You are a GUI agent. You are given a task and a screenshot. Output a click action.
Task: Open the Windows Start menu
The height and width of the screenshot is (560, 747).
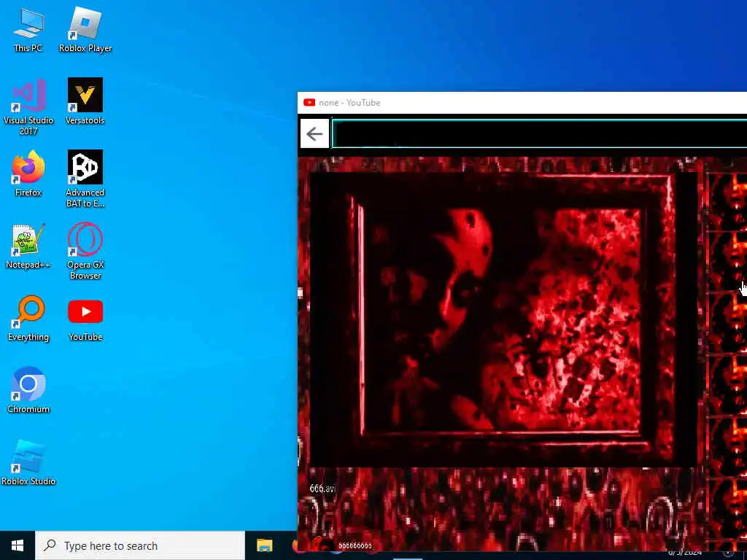[18, 545]
